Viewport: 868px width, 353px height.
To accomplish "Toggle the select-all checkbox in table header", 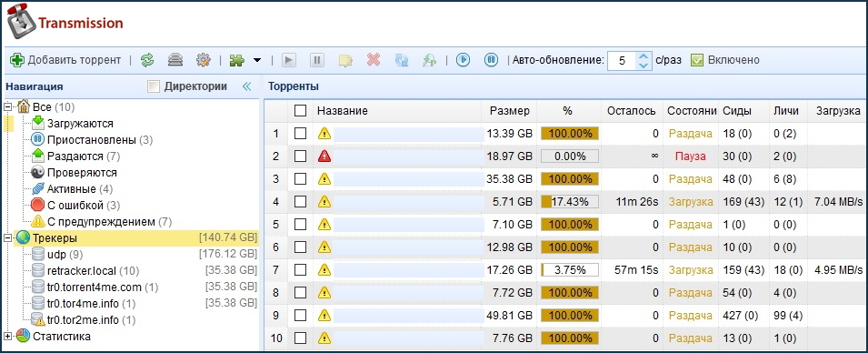I will [300, 111].
